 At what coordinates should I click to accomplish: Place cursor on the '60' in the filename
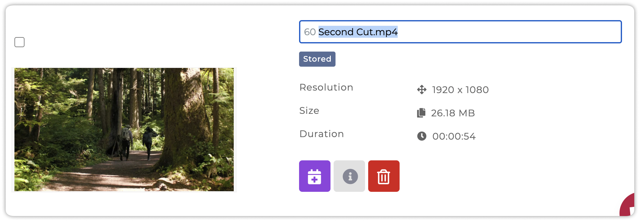tap(310, 32)
